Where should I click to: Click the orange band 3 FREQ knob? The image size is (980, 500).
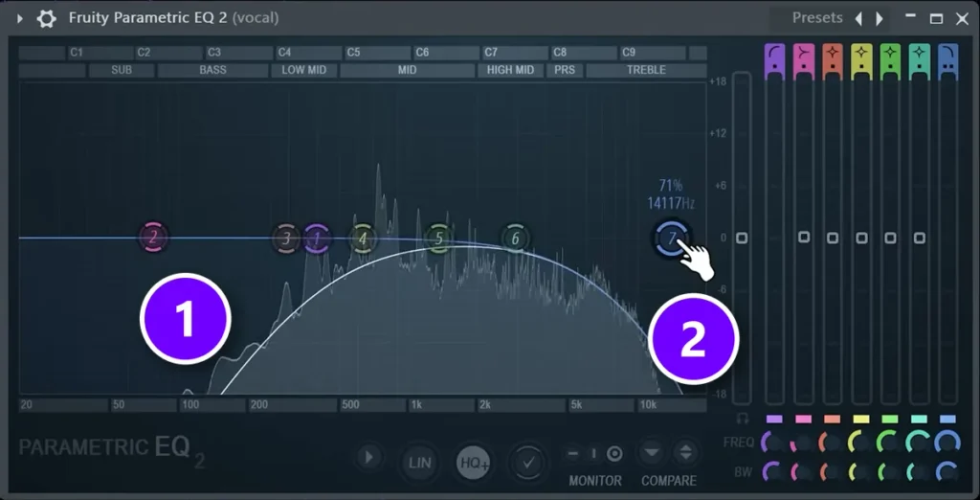pos(831,443)
